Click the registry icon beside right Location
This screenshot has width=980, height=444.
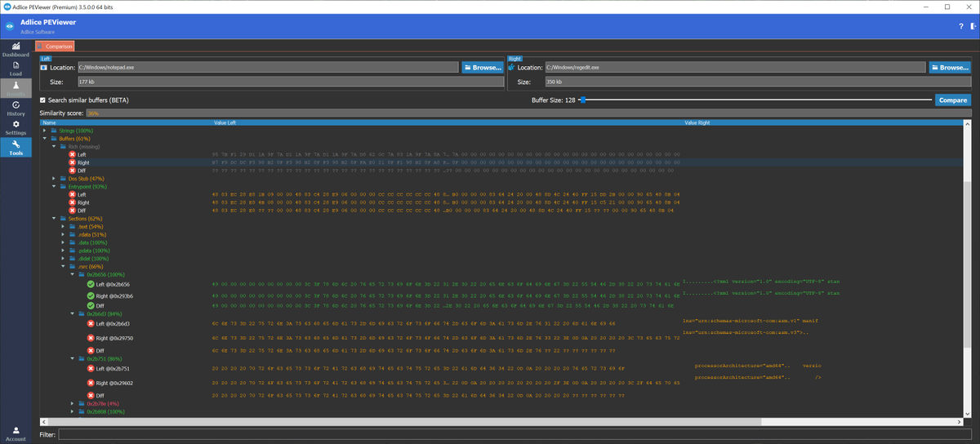click(512, 67)
